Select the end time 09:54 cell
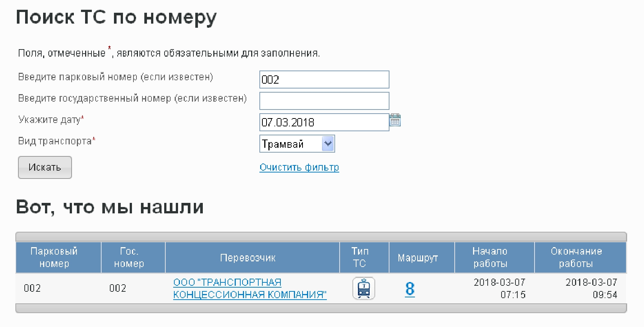644x327 pixels. pos(591,288)
